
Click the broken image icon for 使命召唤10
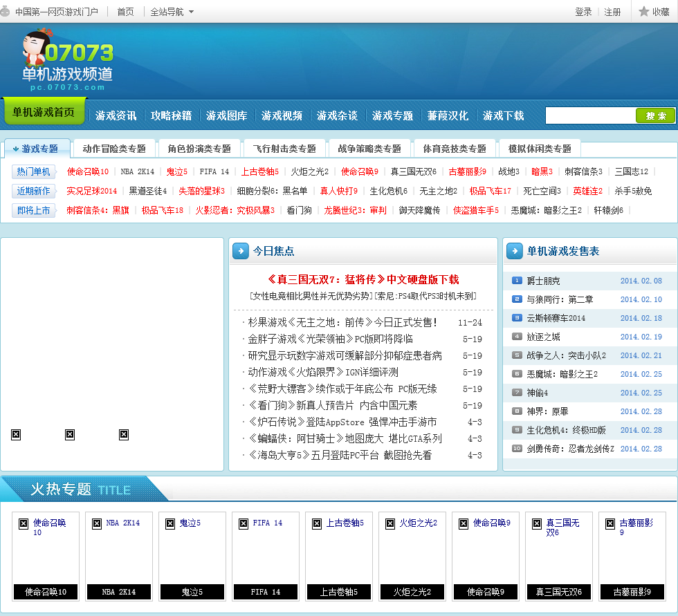pyautogui.click(x=24, y=523)
